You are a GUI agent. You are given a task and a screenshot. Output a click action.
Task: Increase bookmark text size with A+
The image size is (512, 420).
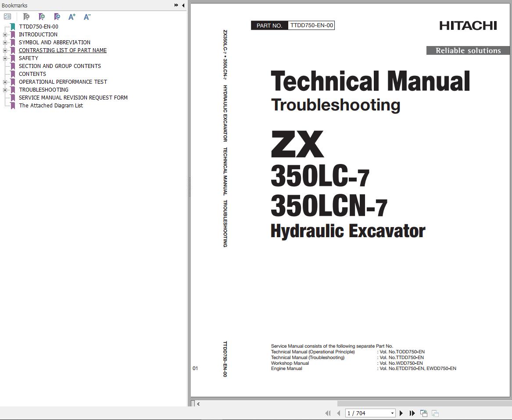pyautogui.click(x=72, y=17)
